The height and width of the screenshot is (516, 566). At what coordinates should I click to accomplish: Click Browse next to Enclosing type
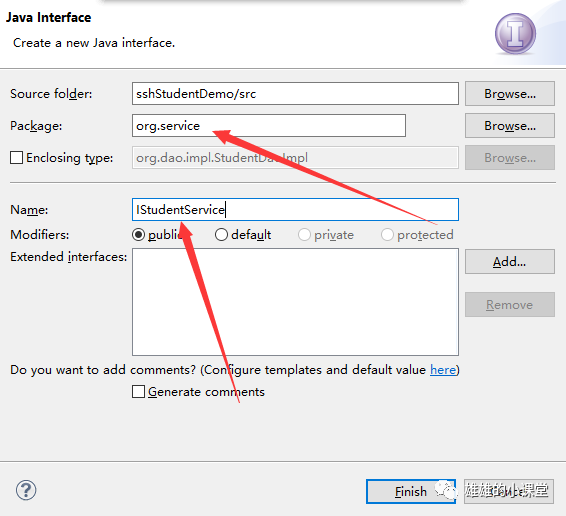(510, 158)
